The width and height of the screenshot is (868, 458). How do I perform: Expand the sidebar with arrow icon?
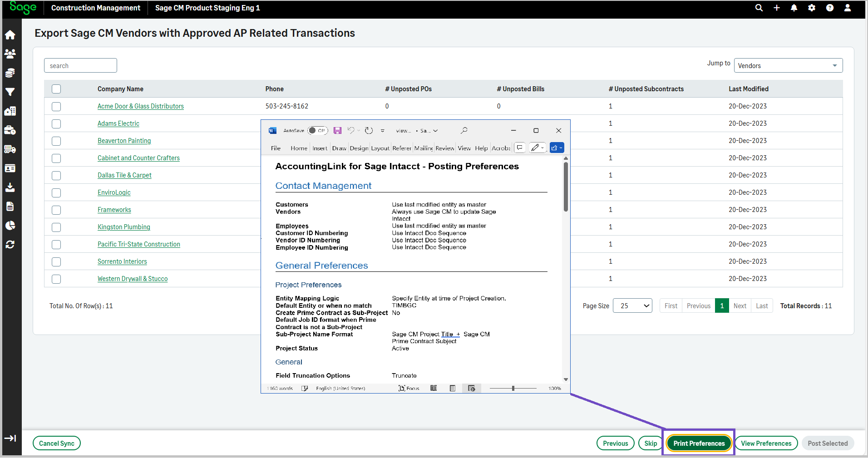(x=10, y=438)
